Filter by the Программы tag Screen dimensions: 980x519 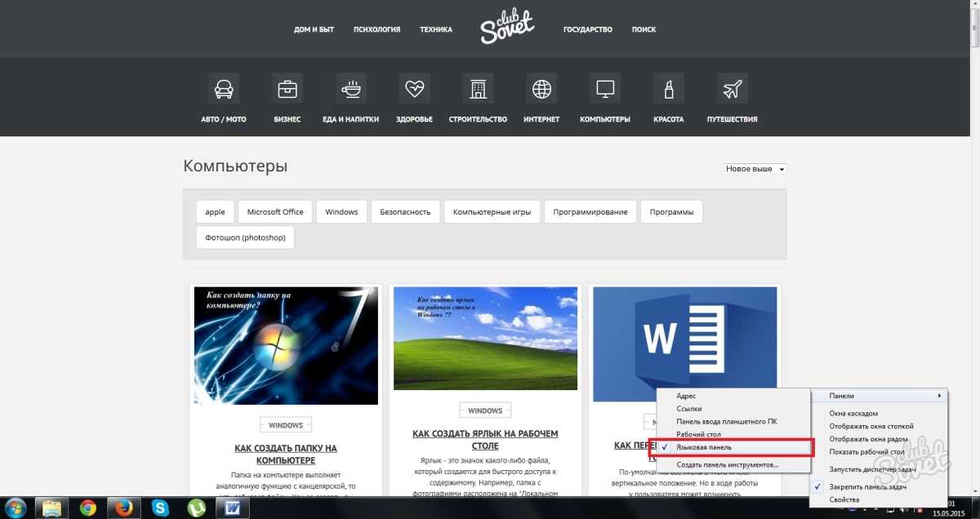click(x=671, y=212)
